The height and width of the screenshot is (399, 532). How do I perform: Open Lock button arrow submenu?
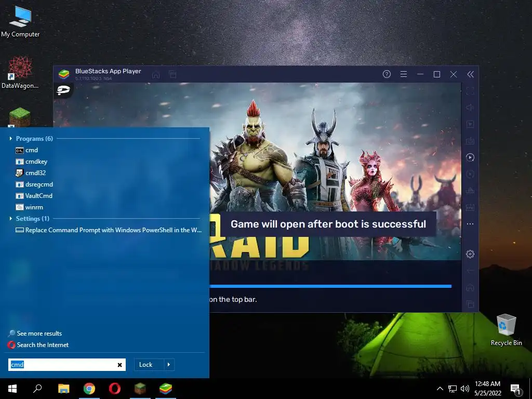pyautogui.click(x=169, y=365)
